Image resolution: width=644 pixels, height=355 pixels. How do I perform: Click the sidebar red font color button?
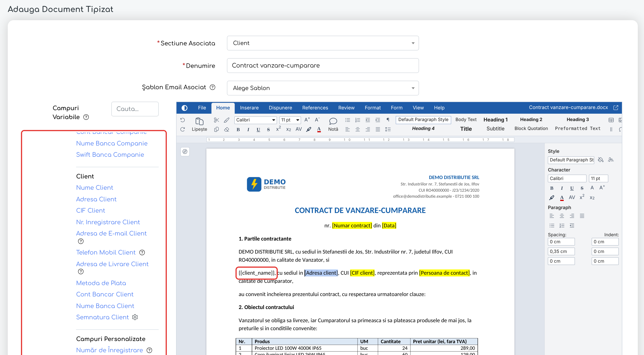(x=562, y=198)
